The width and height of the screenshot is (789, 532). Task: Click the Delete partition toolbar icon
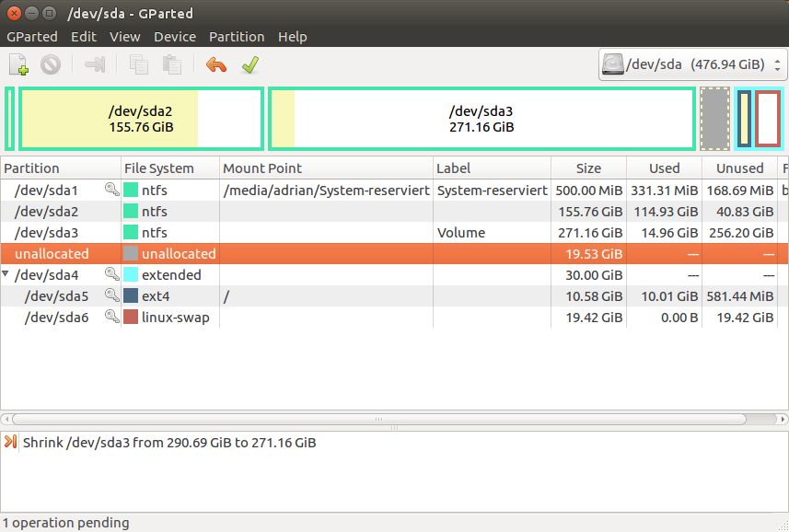tap(51, 65)
